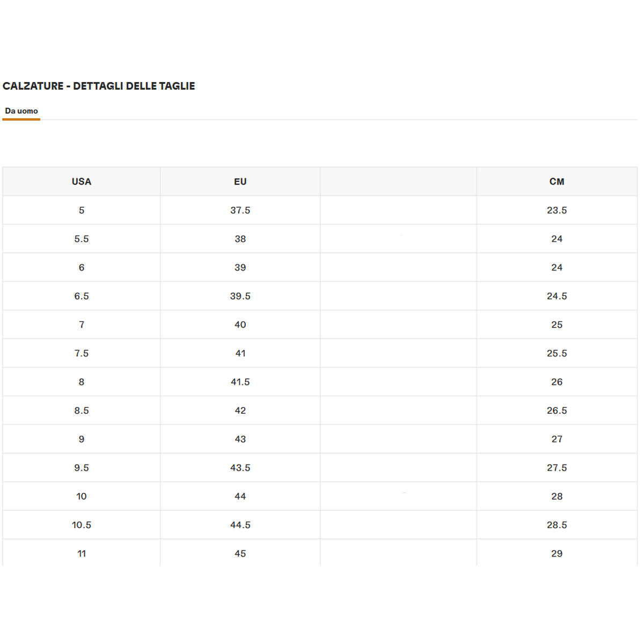Click the EU 44.5 cell
Image resolution: width=644 pixels, height=644 pixels.
pyautogui.click(x=240, y=525)
